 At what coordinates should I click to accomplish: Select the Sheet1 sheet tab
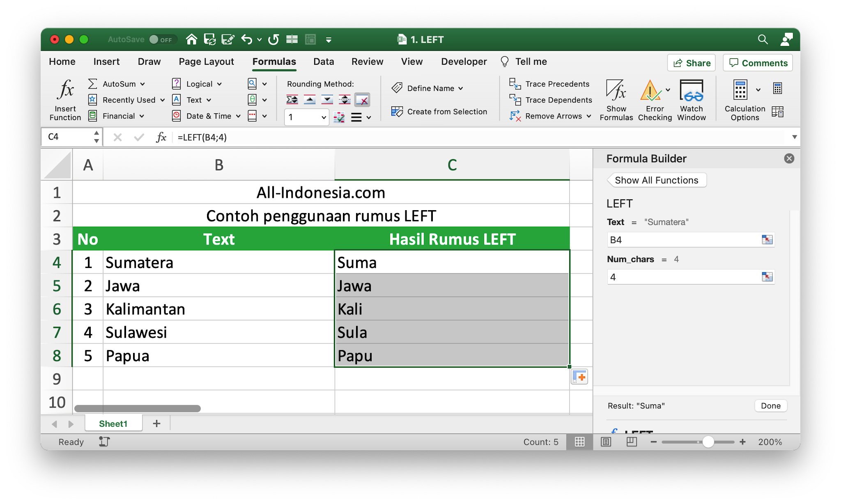coord(113,424)
